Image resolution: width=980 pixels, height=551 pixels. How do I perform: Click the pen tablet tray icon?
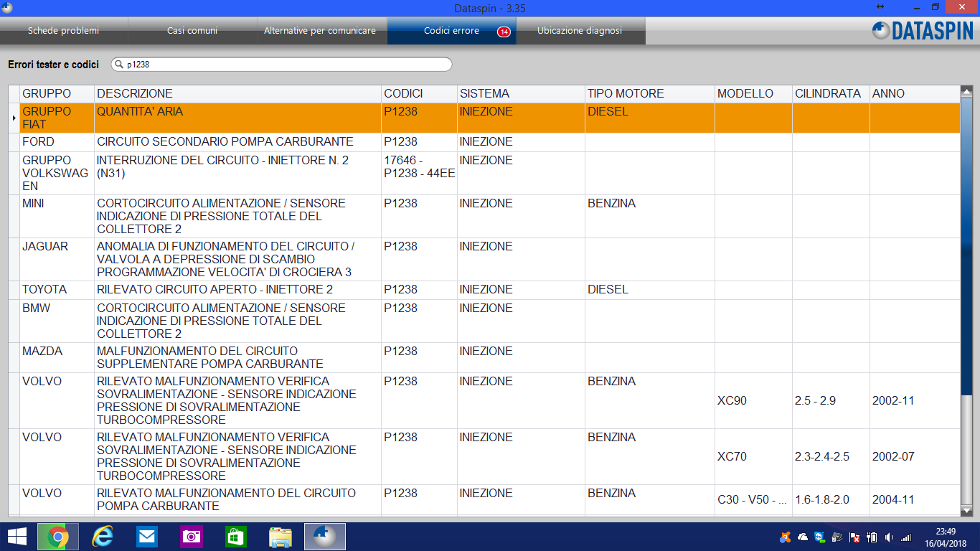(837, 537)
